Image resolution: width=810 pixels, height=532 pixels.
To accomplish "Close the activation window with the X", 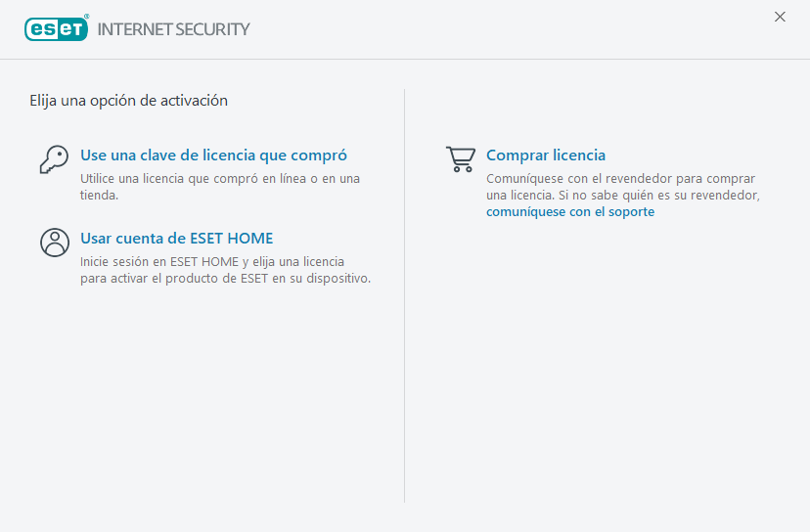I will [x=780, y=17].
